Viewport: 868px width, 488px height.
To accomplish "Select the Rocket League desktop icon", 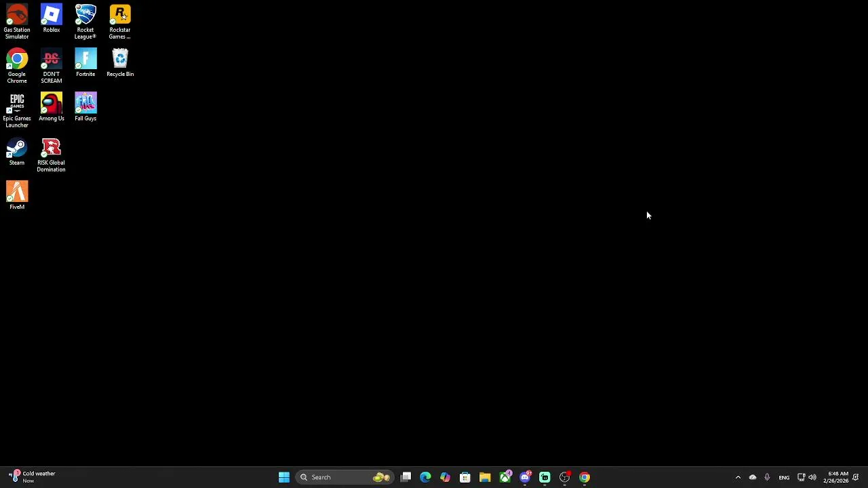I will [x=85, y=22].
